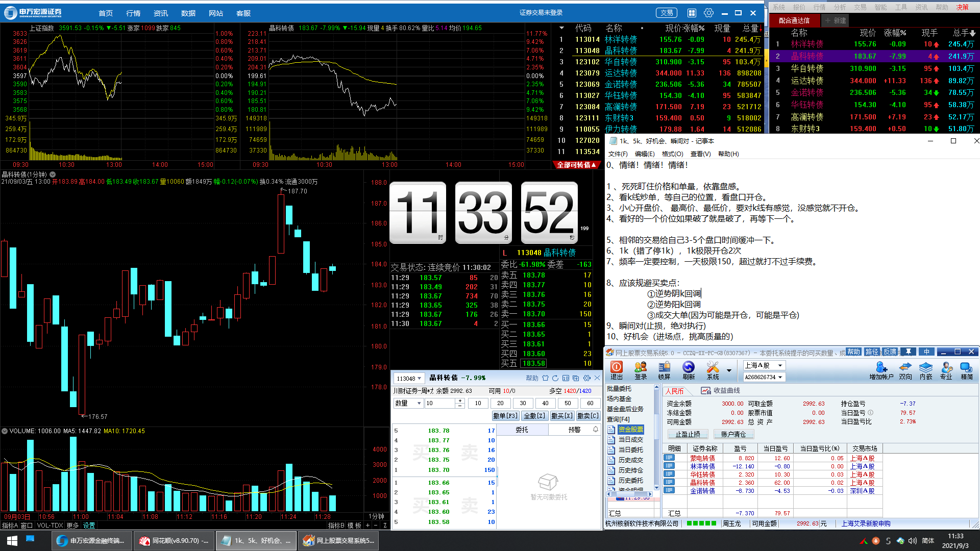Image resolution: width=980 pixels, height=551 pixels.
Task: Click plus stepper on quantity field
Action: click(x=460, y=400)
